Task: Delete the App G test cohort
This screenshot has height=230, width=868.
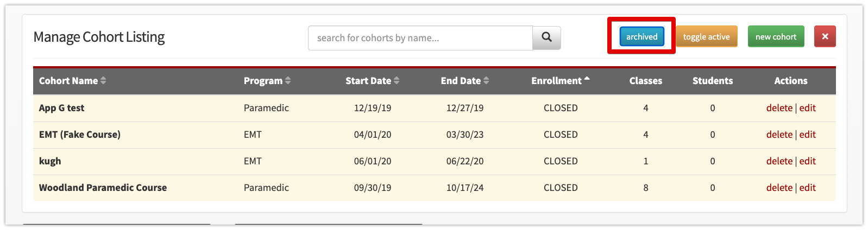Action: coord(779,108)
